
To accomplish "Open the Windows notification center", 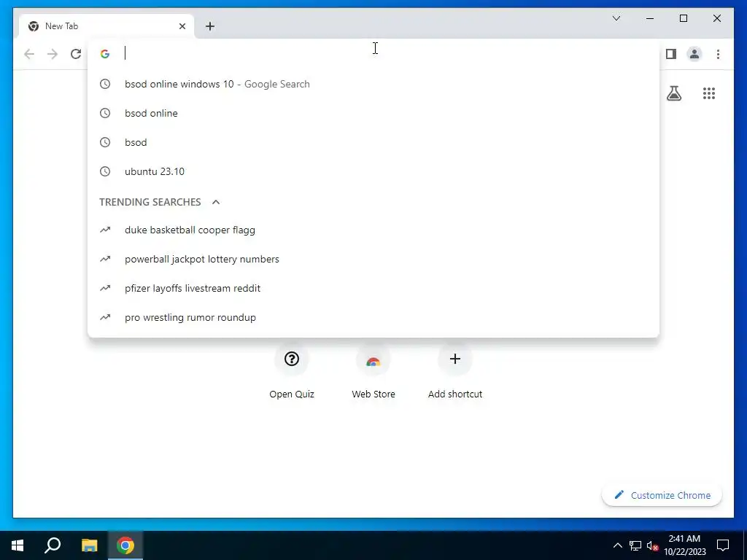I will [x=723, y=545].
